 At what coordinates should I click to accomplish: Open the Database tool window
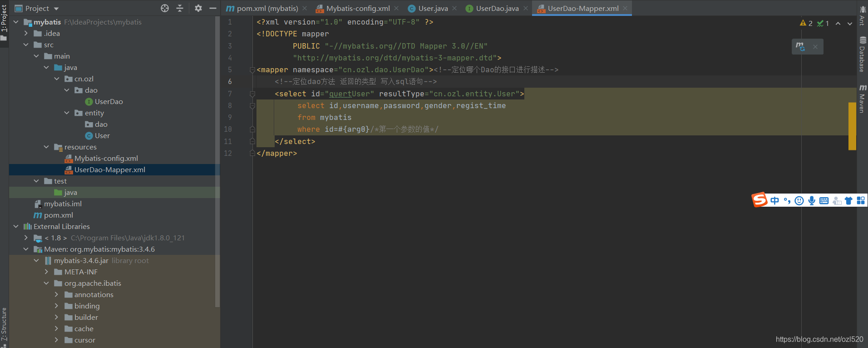coord(862,54)
